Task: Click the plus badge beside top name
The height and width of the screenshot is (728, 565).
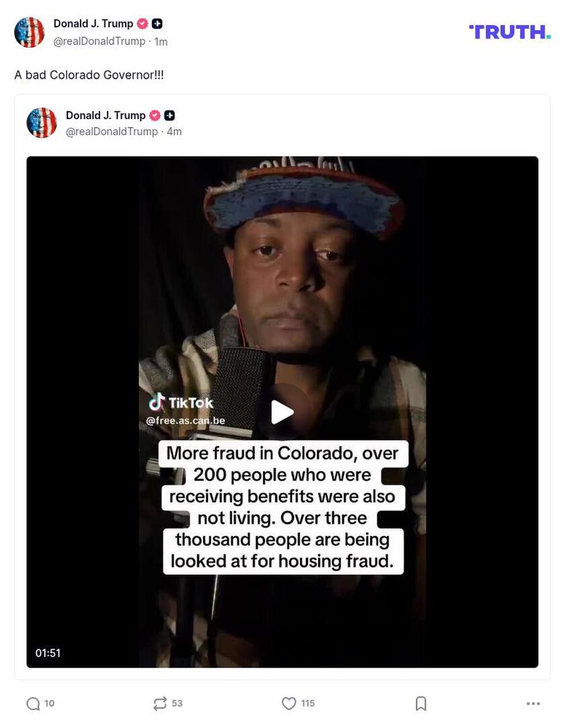Action: [x=157, y=24]
